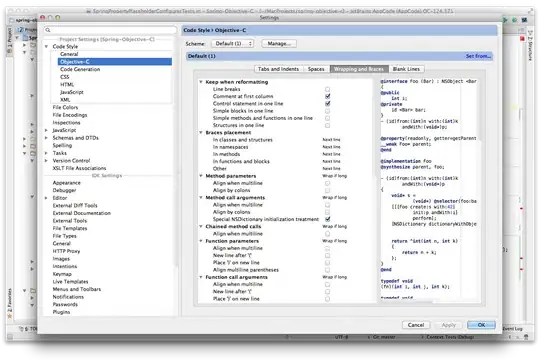Click the Project side tool window tab
Image resolution: width=540 pixels, height=364 pixels.
click(10, 40)
